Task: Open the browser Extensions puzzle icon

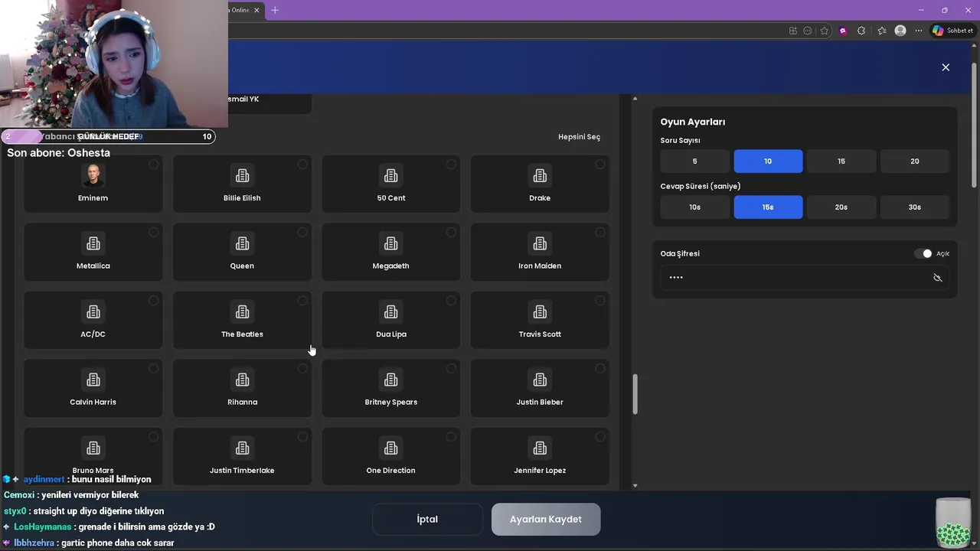Action: pos(861,31)
